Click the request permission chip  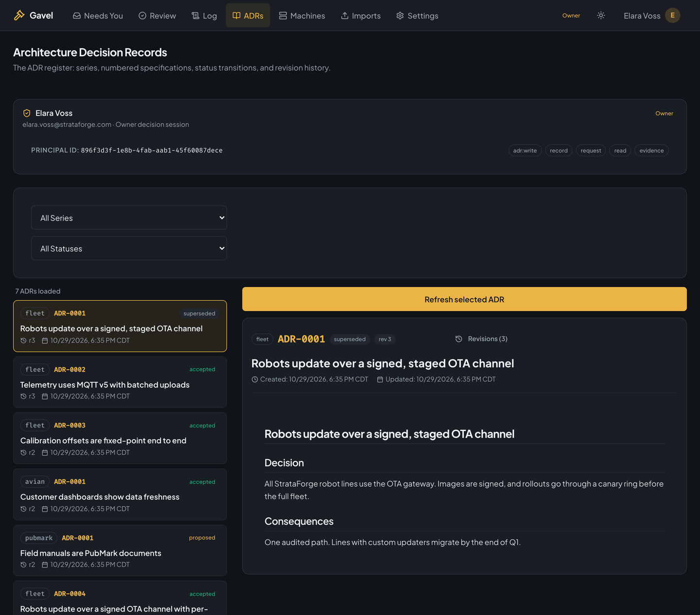591,151
